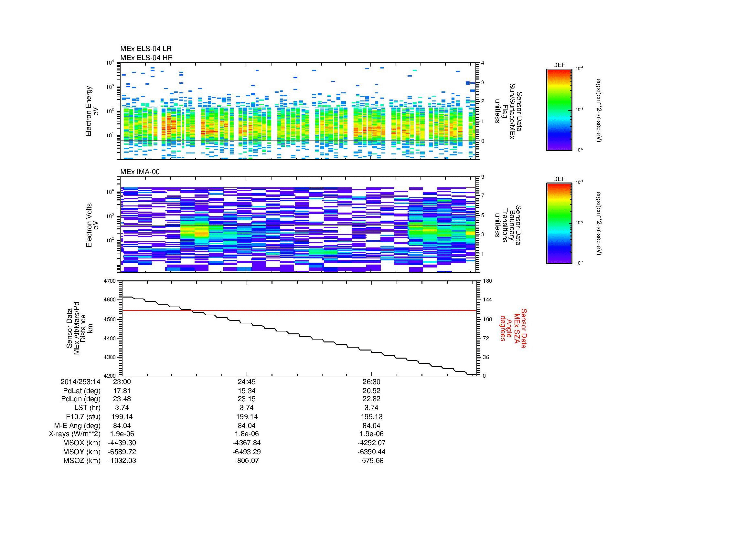The image size is (756, 534).
Task: Click PdLon value 22.82
Action: coord(371,399)
